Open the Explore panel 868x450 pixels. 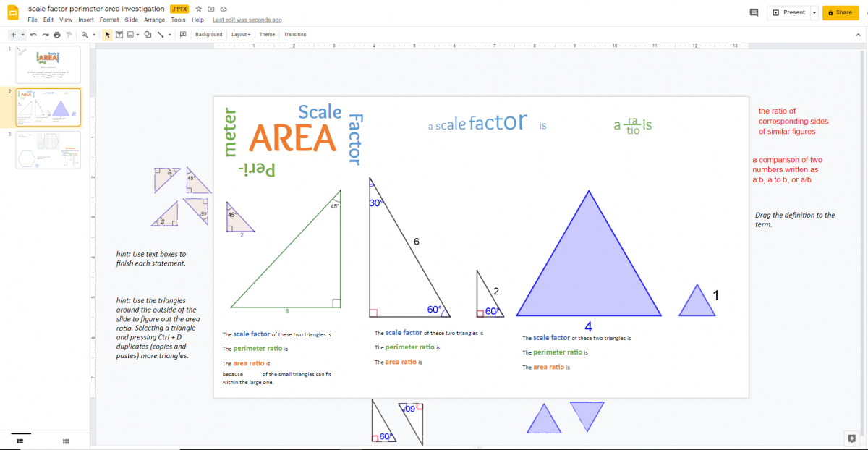tap(851, 438)
